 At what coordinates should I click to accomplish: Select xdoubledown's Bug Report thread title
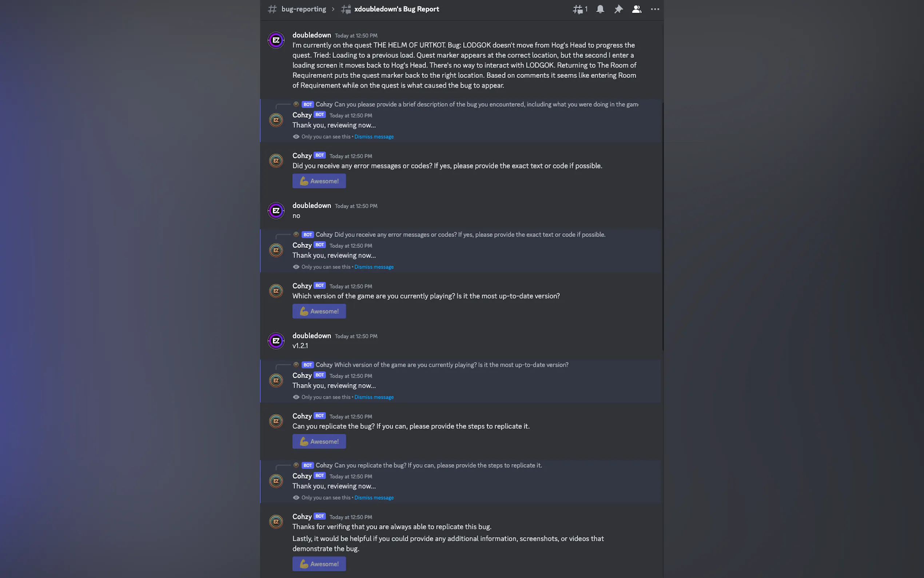397,9
